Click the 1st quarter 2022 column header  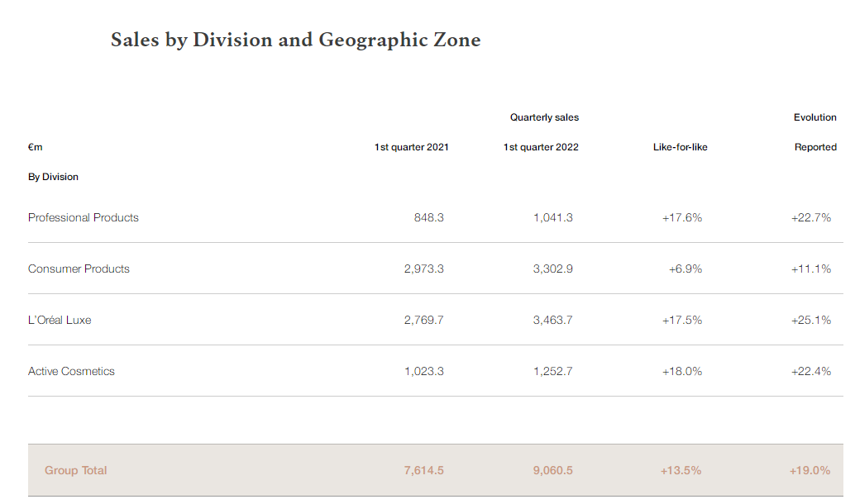[541, 147]
